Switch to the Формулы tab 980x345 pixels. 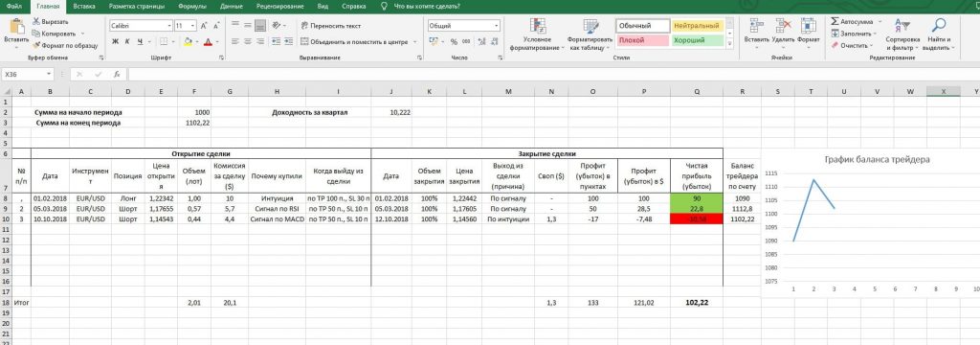point(192,6)
